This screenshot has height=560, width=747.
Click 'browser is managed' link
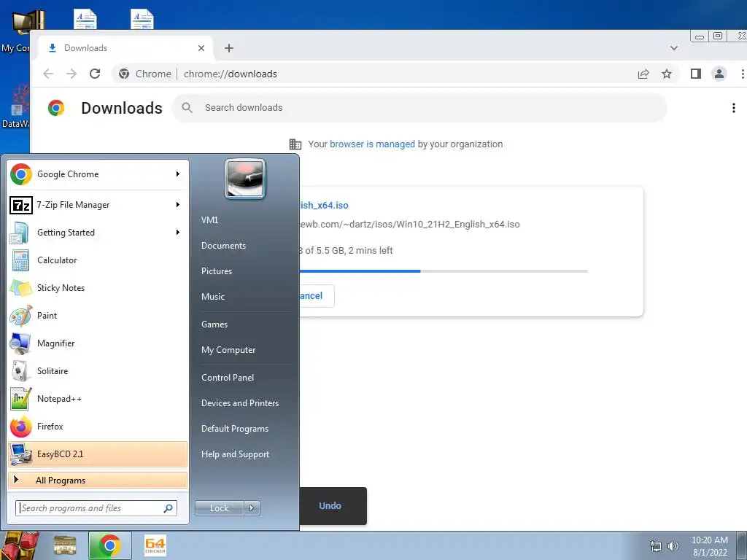372,144
